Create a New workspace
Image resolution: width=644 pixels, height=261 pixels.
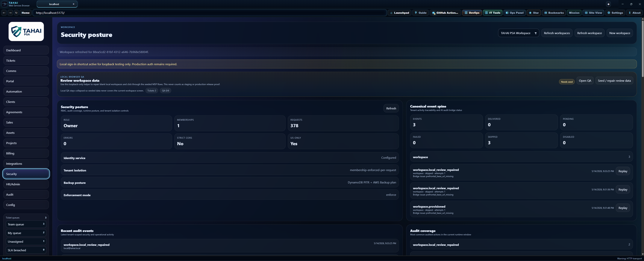pyautogui.click(x=619, y=33)
